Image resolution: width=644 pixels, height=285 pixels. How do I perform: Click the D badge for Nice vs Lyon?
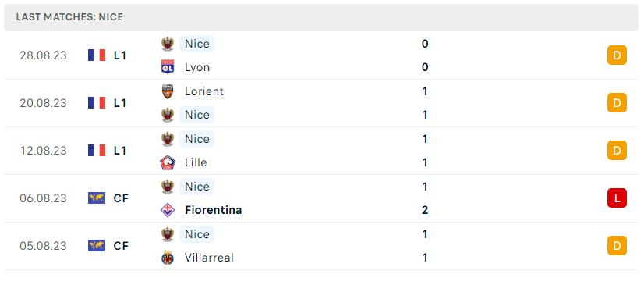617,55
